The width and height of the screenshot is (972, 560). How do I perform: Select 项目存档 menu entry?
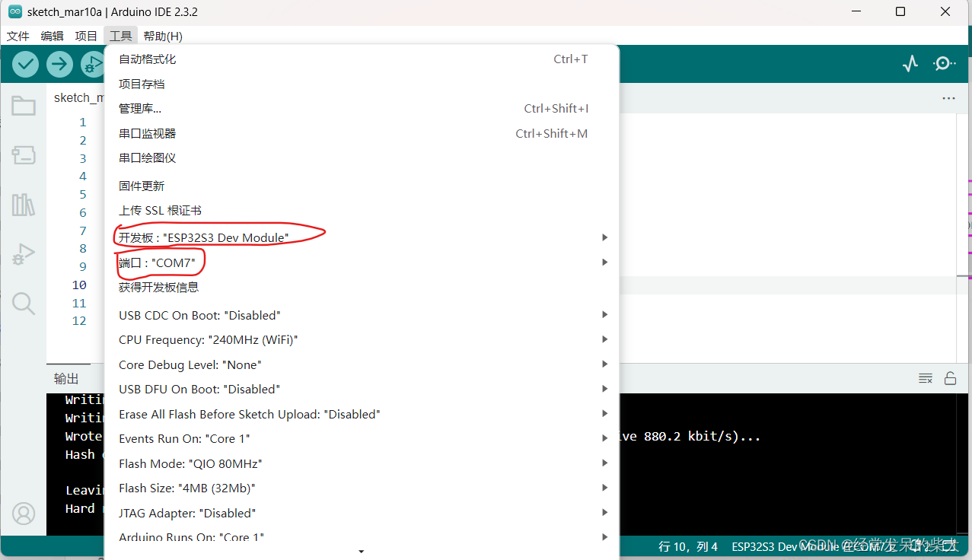click(x=362, y=84)
